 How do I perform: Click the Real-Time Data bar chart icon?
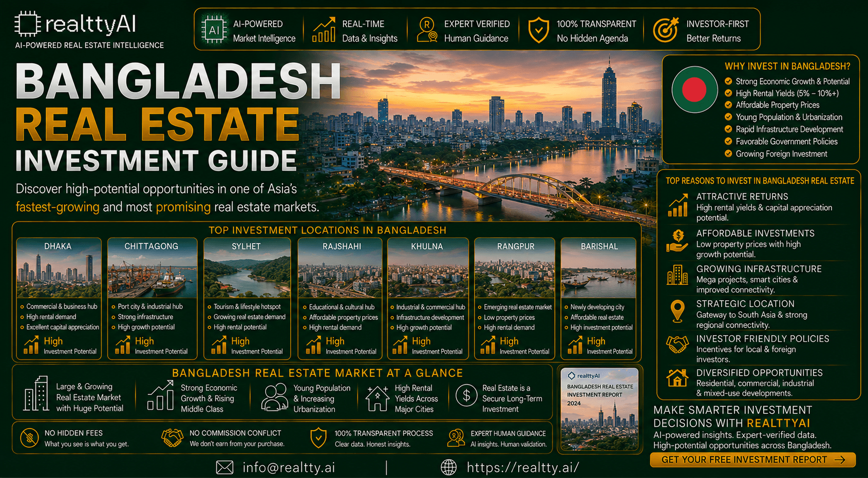click(x=324, y=30)
